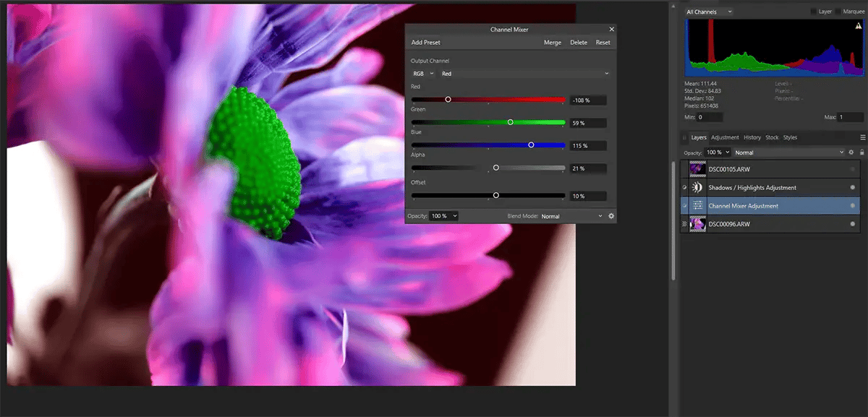Image resolution: width=868 pixels, height=417 pixels.
Task: Toggle visibility dot of Channel Mixer Adjustment layer
Action: 852,206
